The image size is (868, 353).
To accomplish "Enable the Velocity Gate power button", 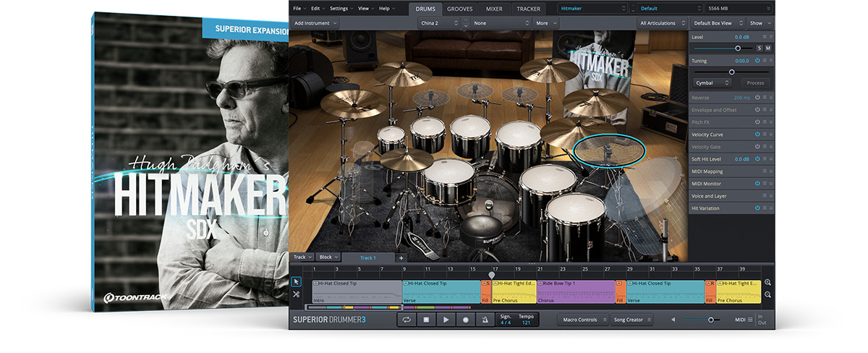I will (x=757, y=147).
